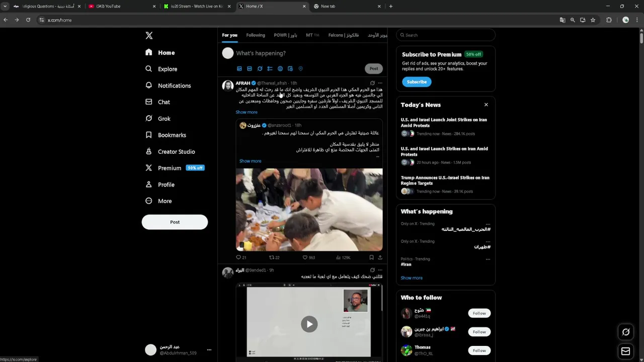This screenshot has width=644, height=362.
Task: Switch to the YouTube browser tab
Action: tap(122, 6)
